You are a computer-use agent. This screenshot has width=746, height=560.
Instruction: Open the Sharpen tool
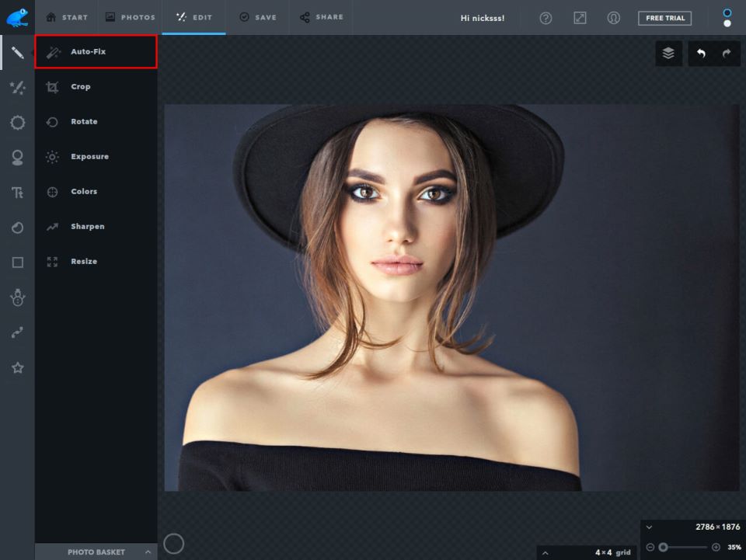[x=96, y=226]
